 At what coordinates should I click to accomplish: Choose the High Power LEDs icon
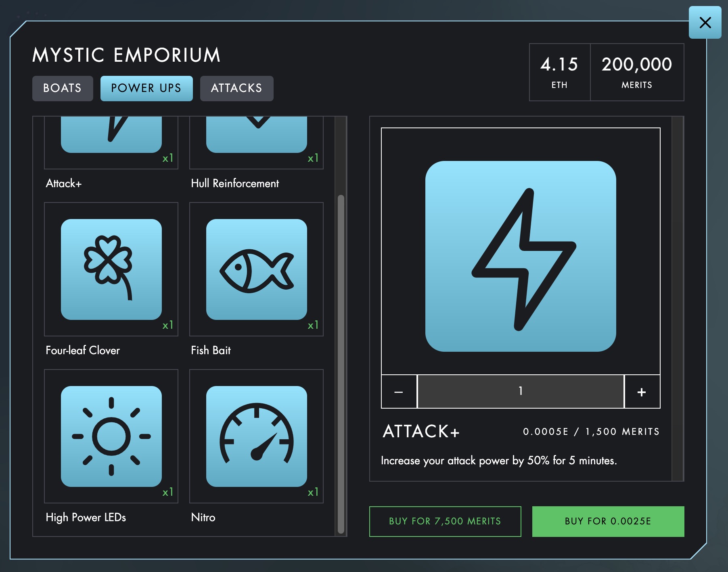coord(111,436)
